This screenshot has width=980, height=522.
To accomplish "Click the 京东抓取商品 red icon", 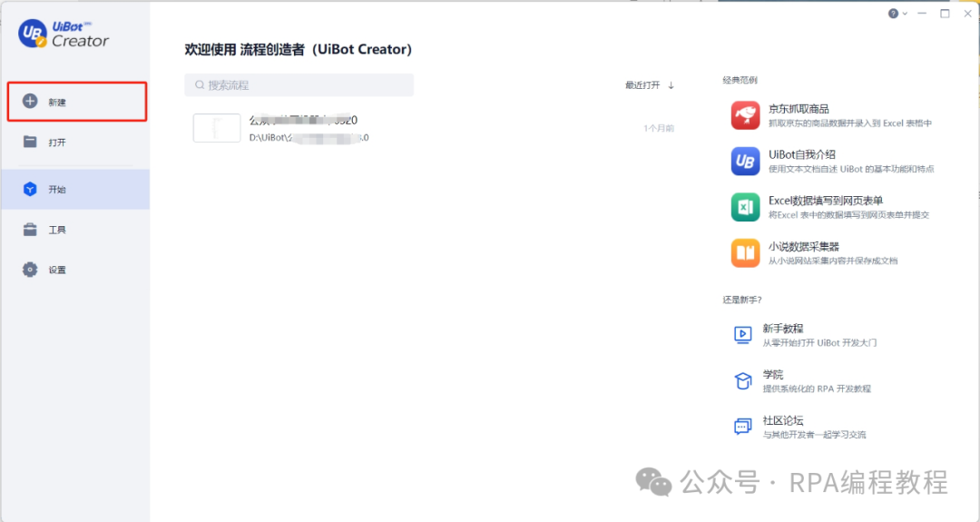I will click(745, 115).
